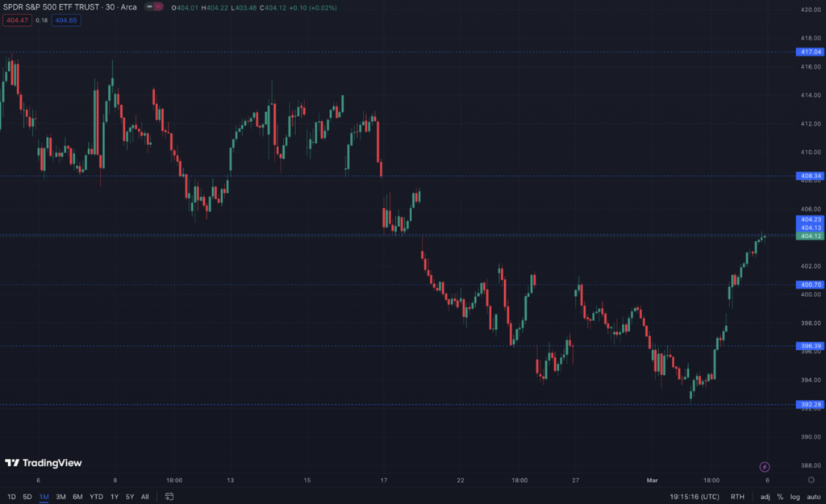826x504 pixels.
Task: Click the TradingView logo
Action: pyautogui.click(x=44, y=463)
